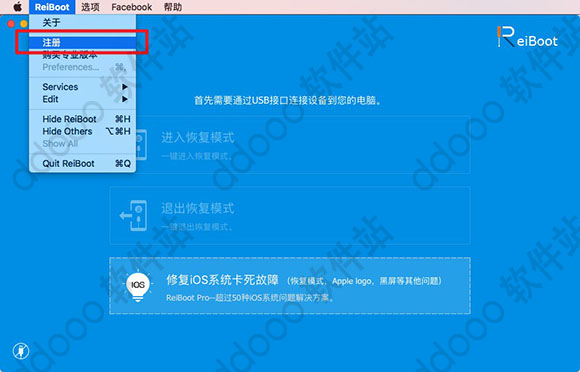Click the Show All menu item
The width and height of the screenshot is (580, 372).
click(82, 143)
